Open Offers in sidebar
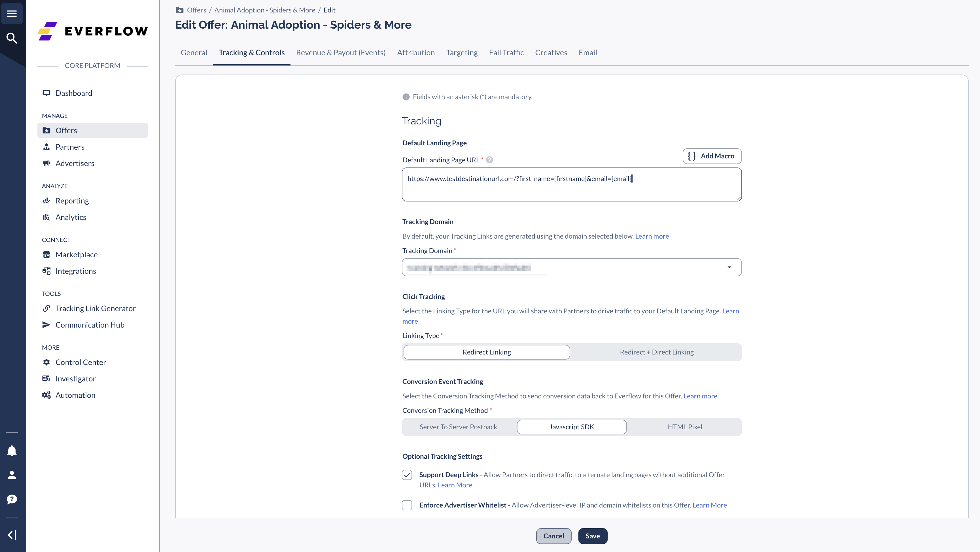 [92, 130]
